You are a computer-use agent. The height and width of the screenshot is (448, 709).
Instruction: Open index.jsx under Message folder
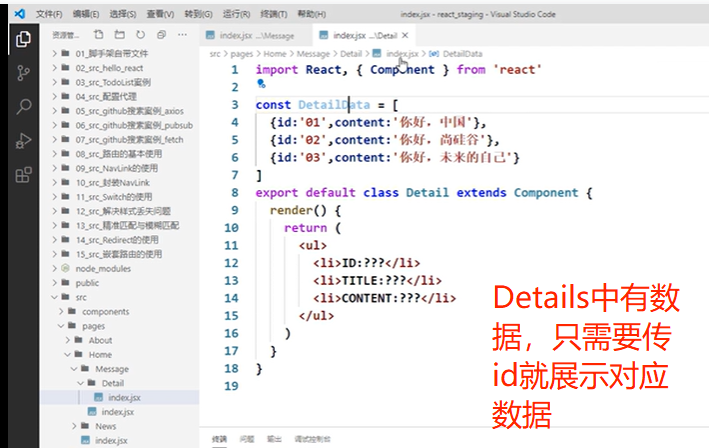tap(118, 412)
